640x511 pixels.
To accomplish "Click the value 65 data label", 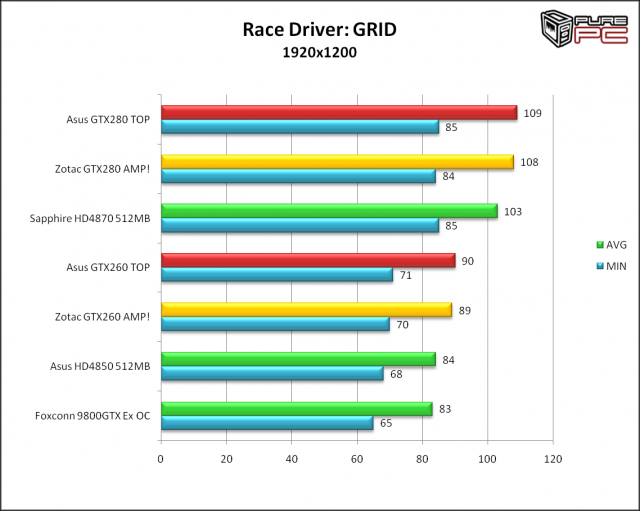I will pyautogui.click(x=386, y=423).
